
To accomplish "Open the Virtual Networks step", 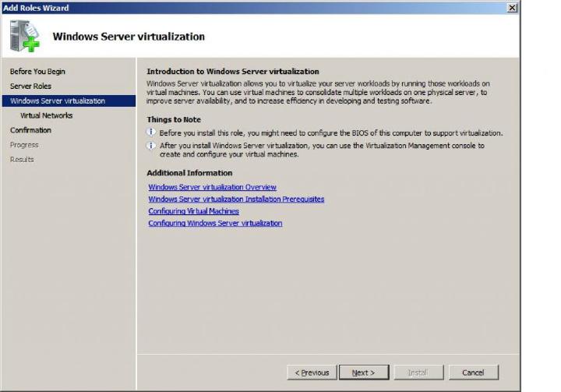I will [x=47, y=115].
